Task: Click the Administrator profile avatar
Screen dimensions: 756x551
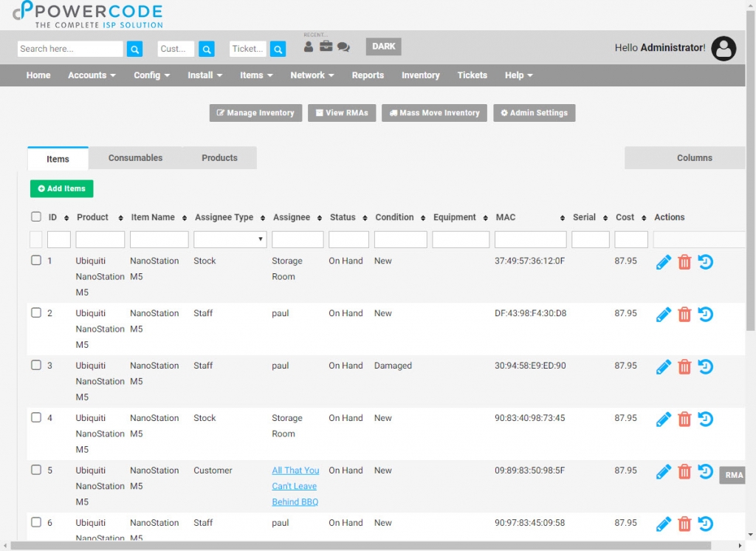Action: [723, 48]
